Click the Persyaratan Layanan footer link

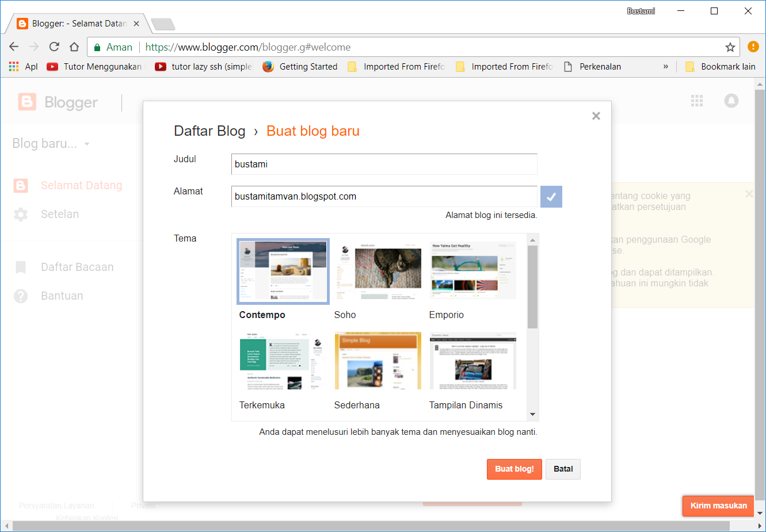click(56, 506)
